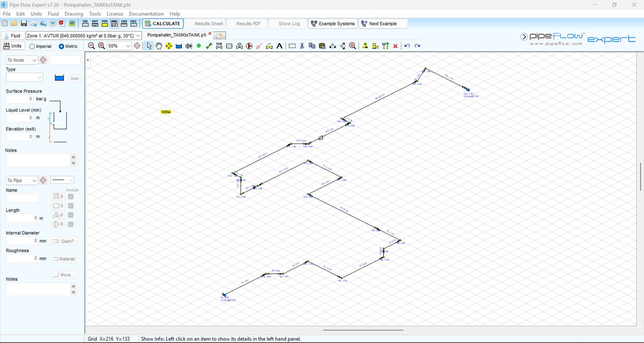Image resolution: width=644 pixels, height=343 pixels.
Task: Click the scissors cut icon
Action: pyautogui.click(x=302, y=46)
